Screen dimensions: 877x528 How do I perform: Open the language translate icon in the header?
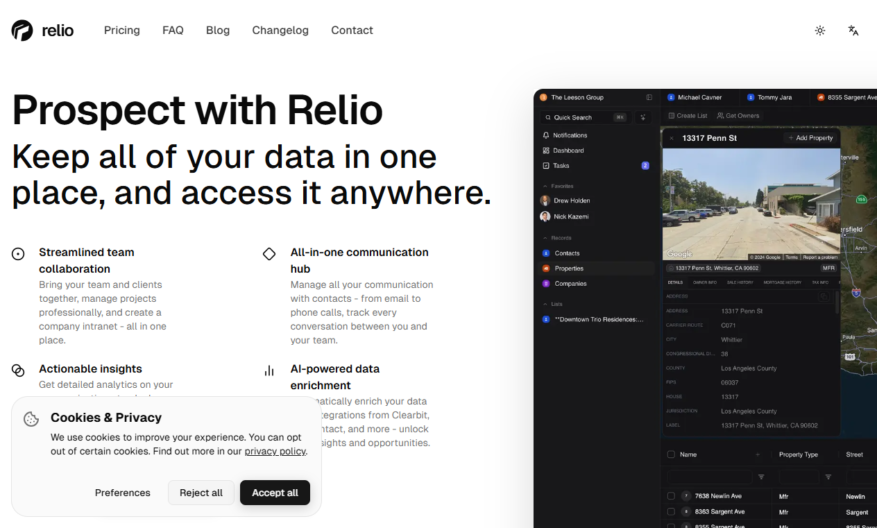pos(853,31)
